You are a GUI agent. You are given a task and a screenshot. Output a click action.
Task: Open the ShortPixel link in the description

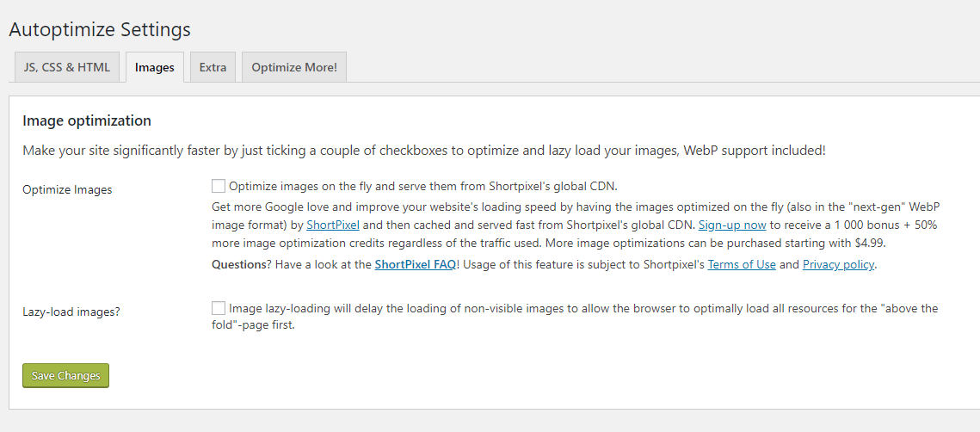click(333, 225)
